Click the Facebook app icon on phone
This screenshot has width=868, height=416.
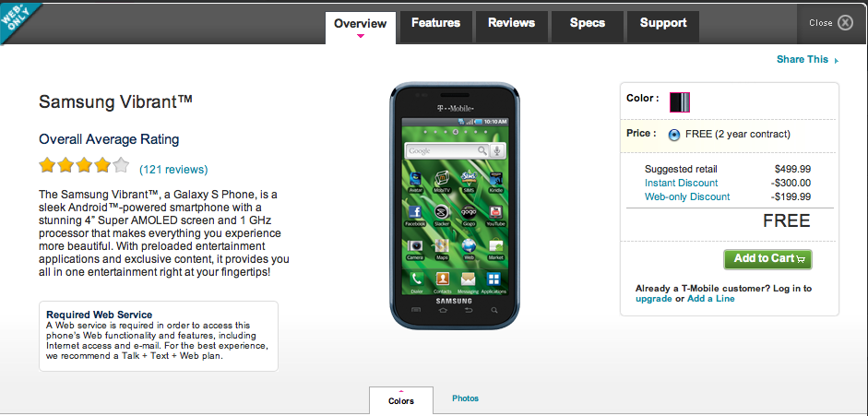pos(415,213)
